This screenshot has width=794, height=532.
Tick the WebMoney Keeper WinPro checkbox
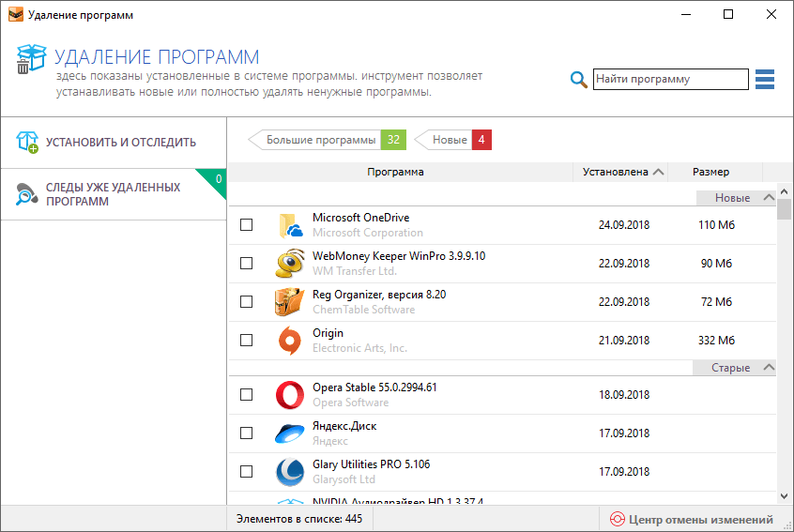tap(247, 264)
